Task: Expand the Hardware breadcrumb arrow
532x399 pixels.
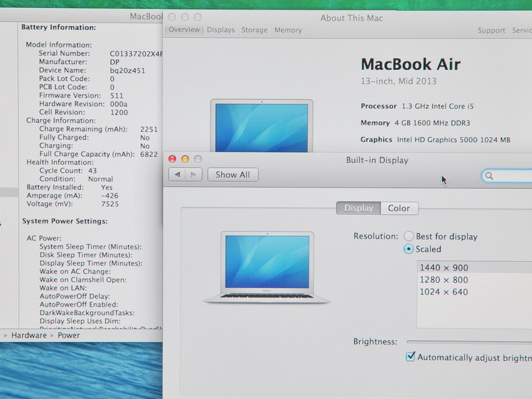Action: [x=5, y=335]
